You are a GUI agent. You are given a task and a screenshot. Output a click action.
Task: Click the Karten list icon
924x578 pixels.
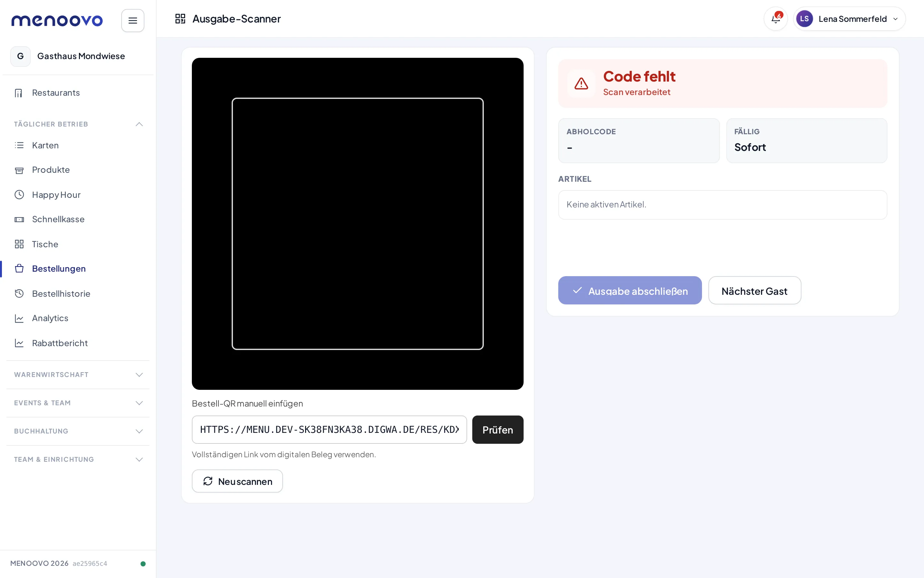(19, 145)
